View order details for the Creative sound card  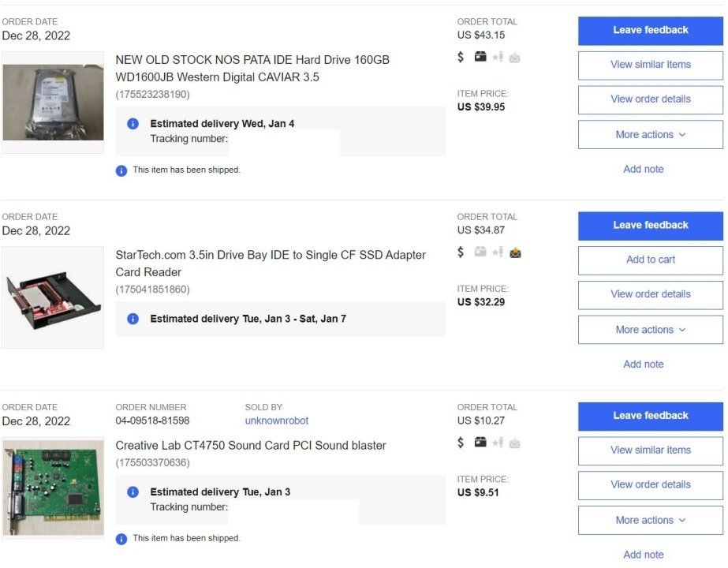[x=650, y=485]
